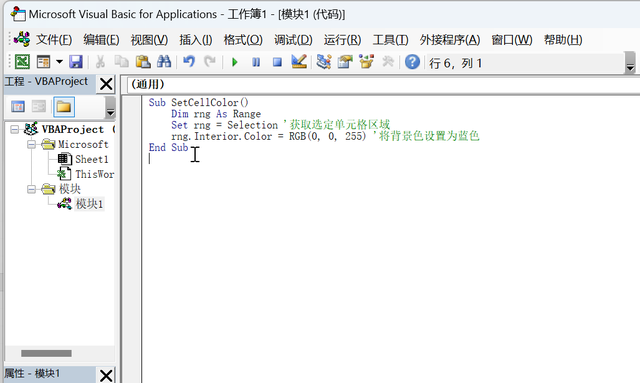Toggle Design Mode icon
The image size is (640, 383).
[x=299, y=62]
